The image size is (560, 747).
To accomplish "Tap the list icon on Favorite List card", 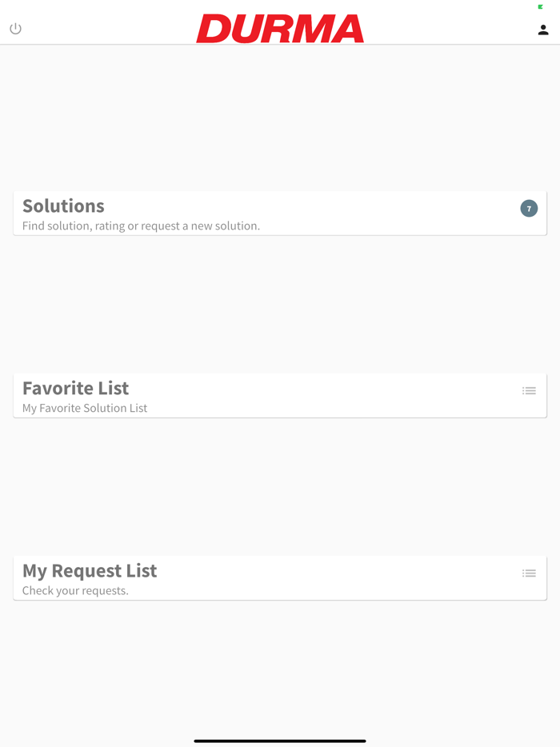I will point(529,390).
